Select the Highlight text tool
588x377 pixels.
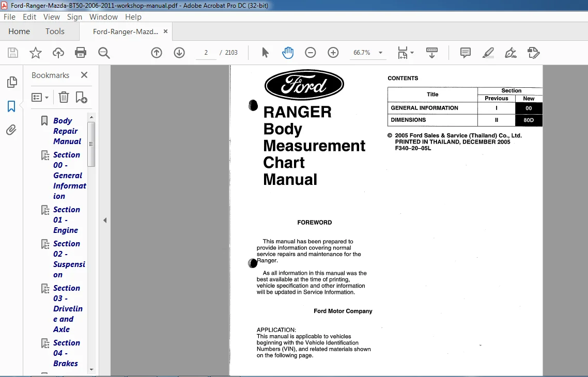tap(488, 53)
